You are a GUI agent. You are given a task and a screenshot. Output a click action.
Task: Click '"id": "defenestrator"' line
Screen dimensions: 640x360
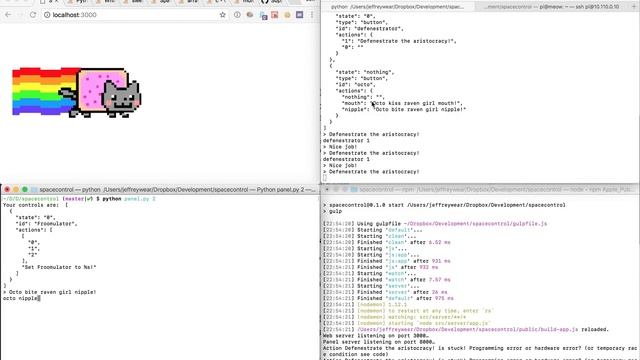(x=369, y=29)
